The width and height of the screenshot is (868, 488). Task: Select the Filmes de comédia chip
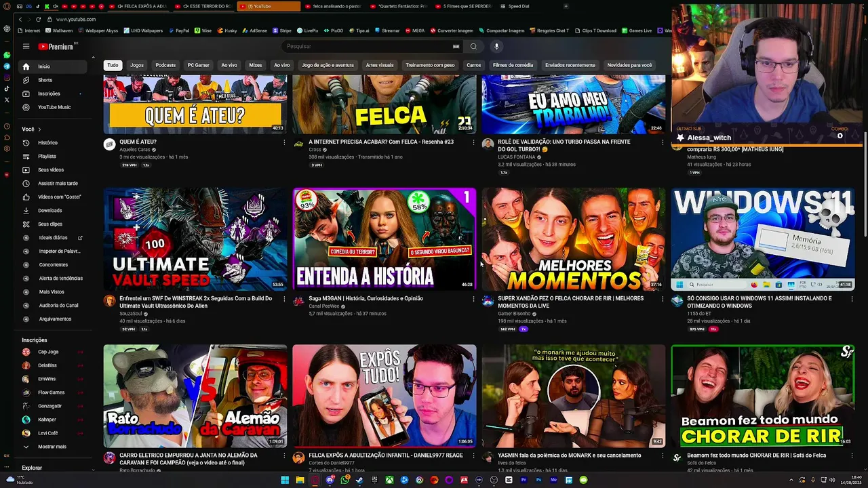[x=513, y=65]
